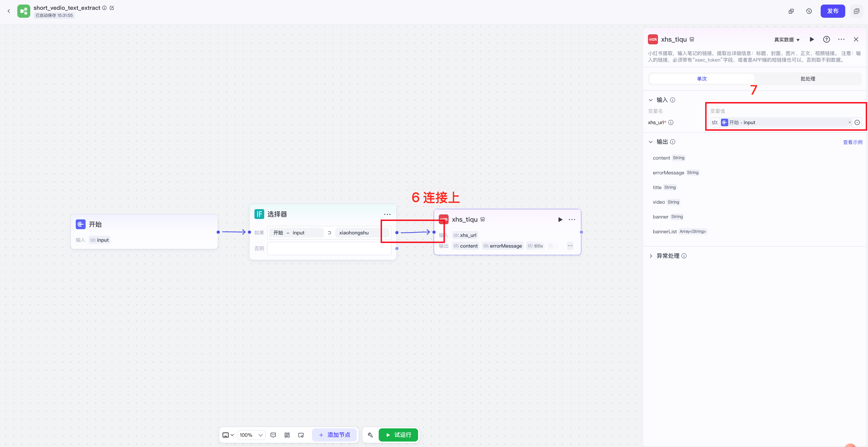Image resolution: width=868 pixels, height=447 pixels.
Task: Edit the workflow name with pencil icon
Action: click(112, 8)
